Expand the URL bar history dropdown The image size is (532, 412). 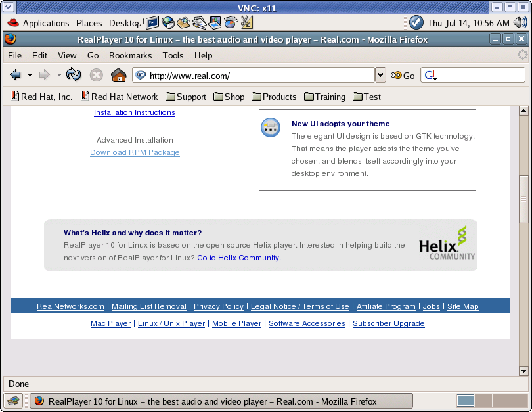pos(381,75)
